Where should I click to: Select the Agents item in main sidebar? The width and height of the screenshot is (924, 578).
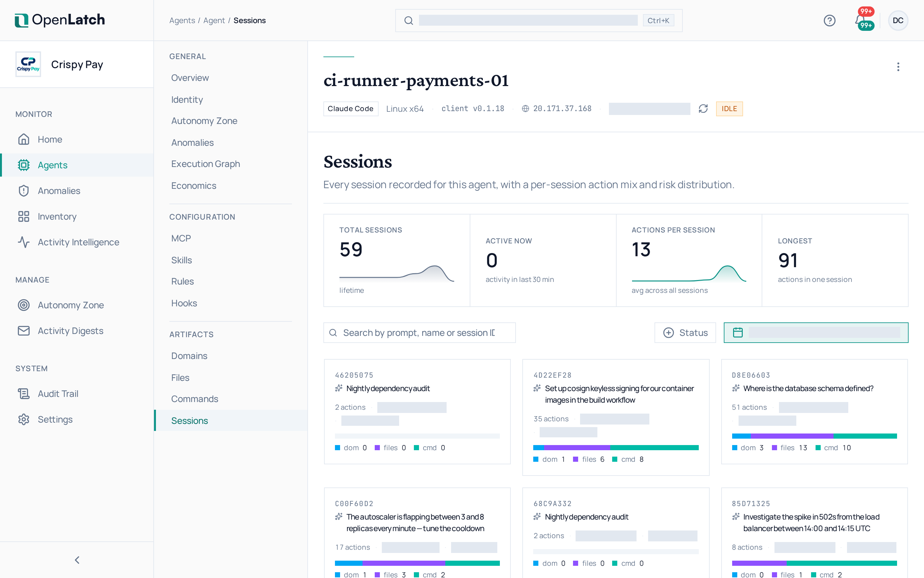tap(77, 165)
